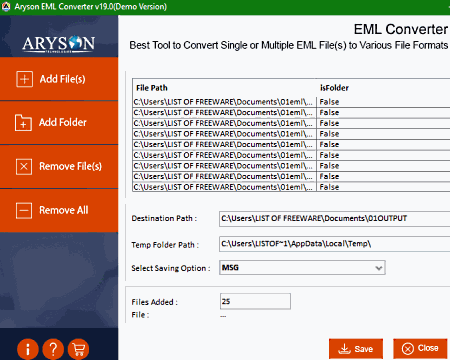Open the info icon at bottom left
This screenshot has height=360, width=450.
(28, 349)
